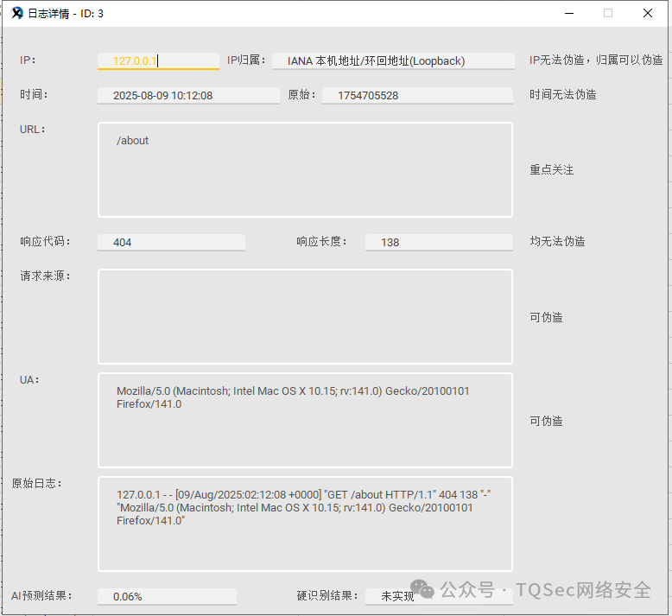Click the 响应代码: label
This screenshot has height=616, width=672.
45,241
